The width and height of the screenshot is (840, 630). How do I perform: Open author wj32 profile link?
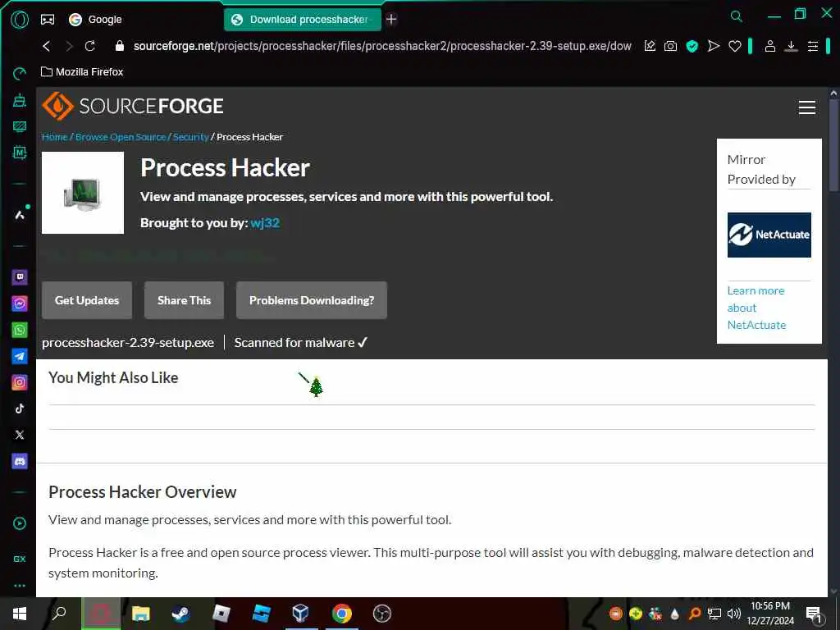[265, 223]
